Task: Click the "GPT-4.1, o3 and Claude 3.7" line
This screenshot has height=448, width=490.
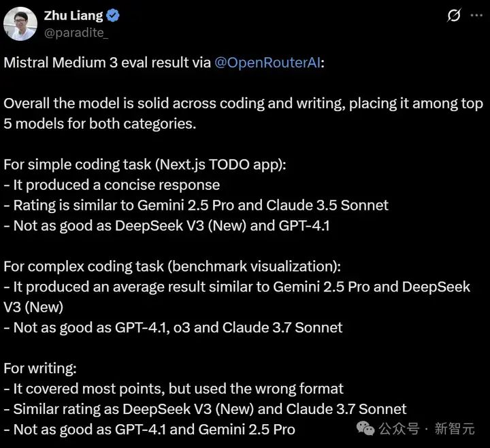Action: coord(173,327)
